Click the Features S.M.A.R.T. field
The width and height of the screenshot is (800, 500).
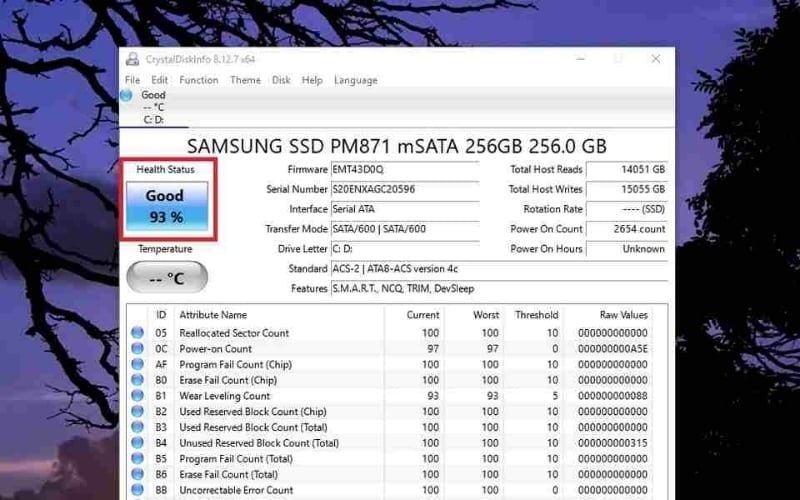(499, 289)
